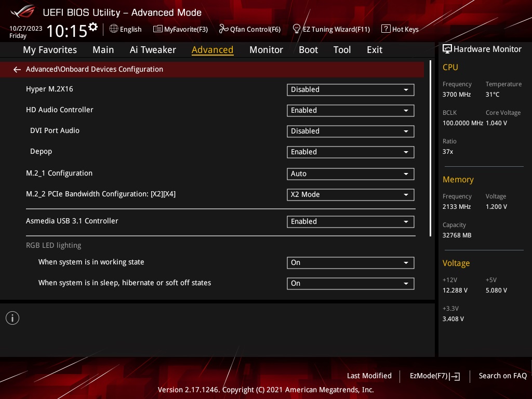Open Search on FAQ link
The width and height of the screenshot is (532, 399).
pyautogui.click(x=502, y=376)
